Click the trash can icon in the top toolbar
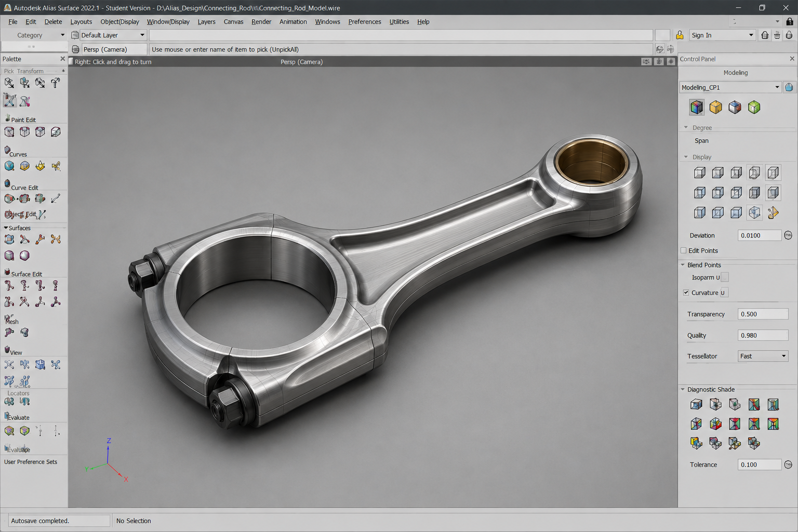798x532 pixels. [777, 35]
